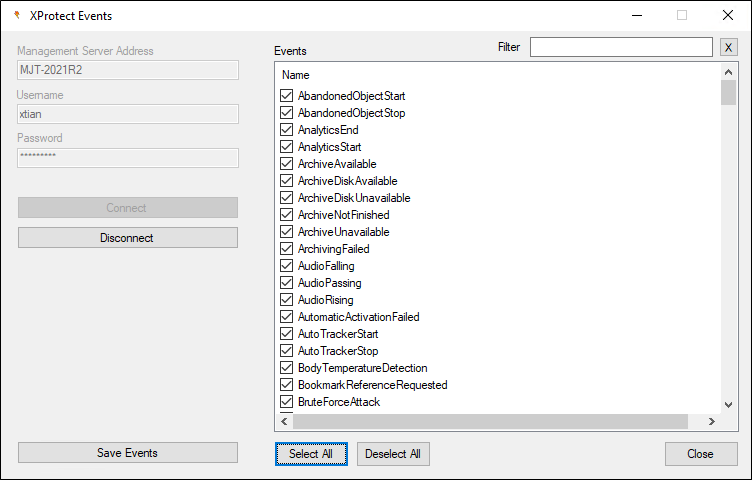752x480 pixels.
Task: Uncheck BodyTemperatureDetection event
Action: coord(286,367)
